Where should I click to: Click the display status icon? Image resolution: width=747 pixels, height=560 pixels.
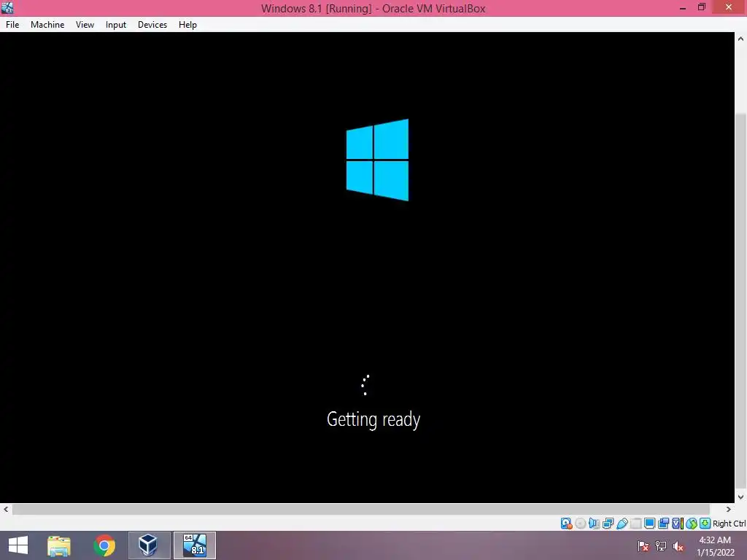[x=649, y=524]
